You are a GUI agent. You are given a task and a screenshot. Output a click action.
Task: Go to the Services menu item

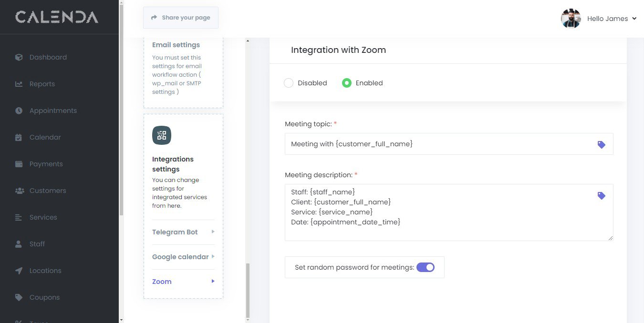point(43,217)
